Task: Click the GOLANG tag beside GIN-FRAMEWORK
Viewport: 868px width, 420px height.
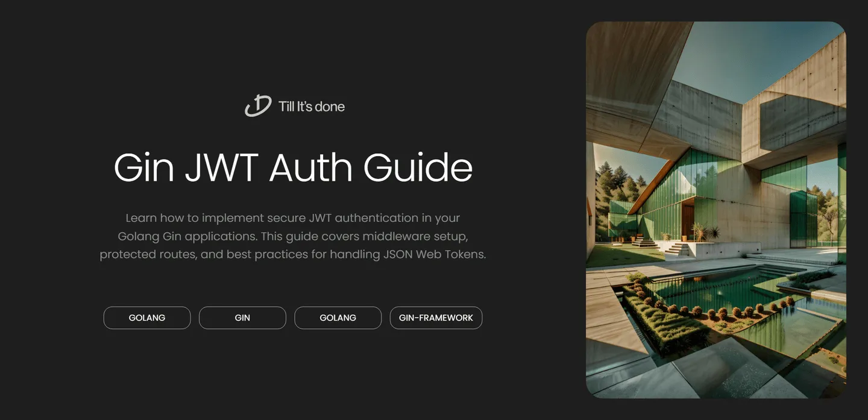Action: [338, 318]
